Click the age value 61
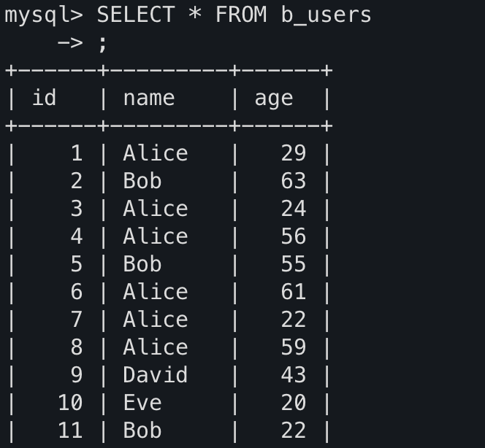485x448 pixels. point(294,292)
